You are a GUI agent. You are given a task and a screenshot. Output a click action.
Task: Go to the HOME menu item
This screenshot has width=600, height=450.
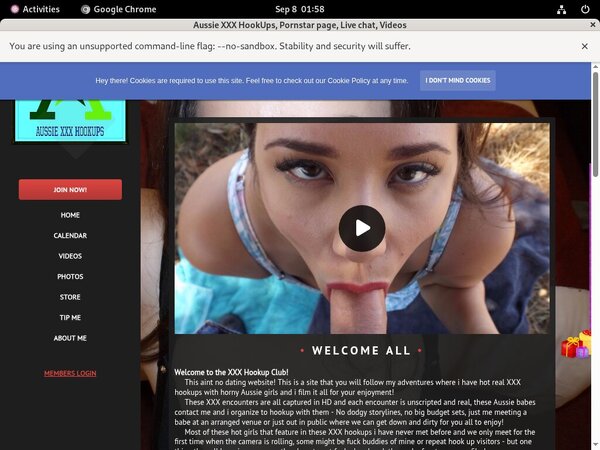(70, 215)
